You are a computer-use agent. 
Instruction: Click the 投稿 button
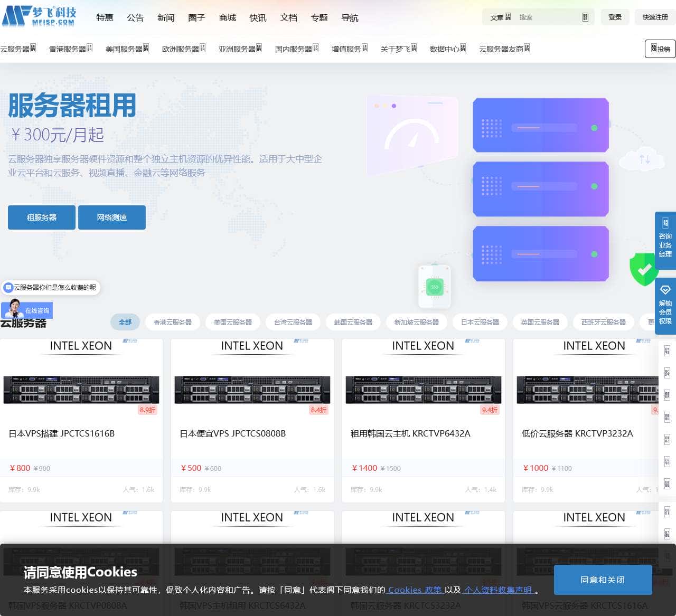click(660, 49)
